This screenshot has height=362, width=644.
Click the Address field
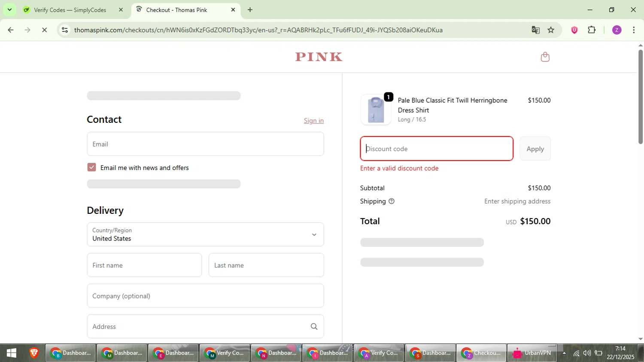(x=205, y=326)
